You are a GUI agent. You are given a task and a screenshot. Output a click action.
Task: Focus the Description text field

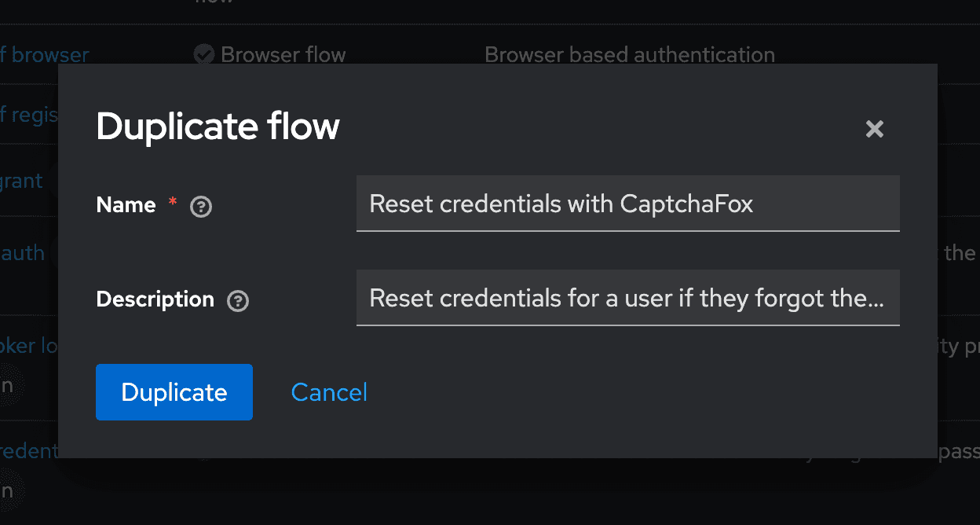627,298
